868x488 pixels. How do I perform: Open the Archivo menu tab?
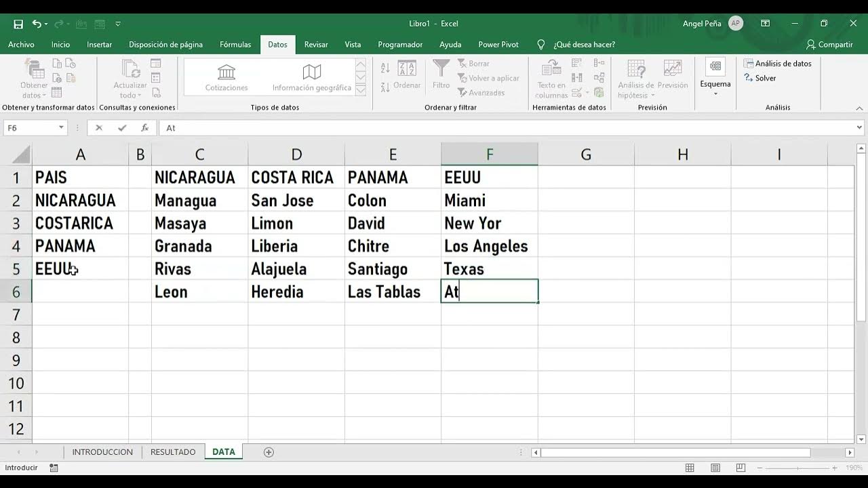21,45
